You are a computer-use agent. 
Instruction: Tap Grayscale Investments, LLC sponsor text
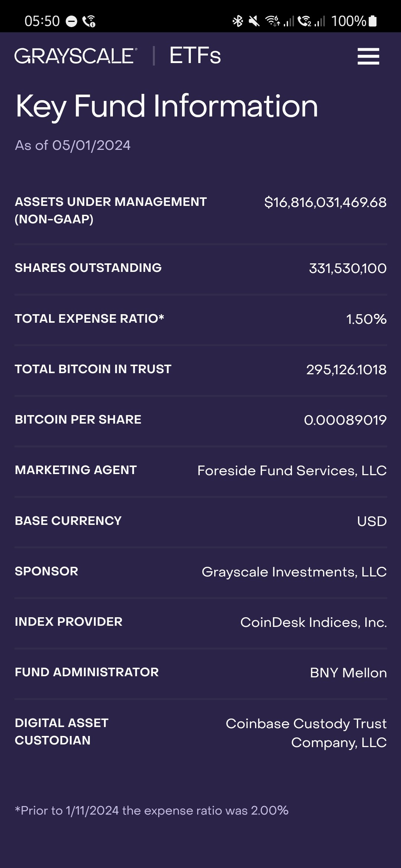click(294, 572)
